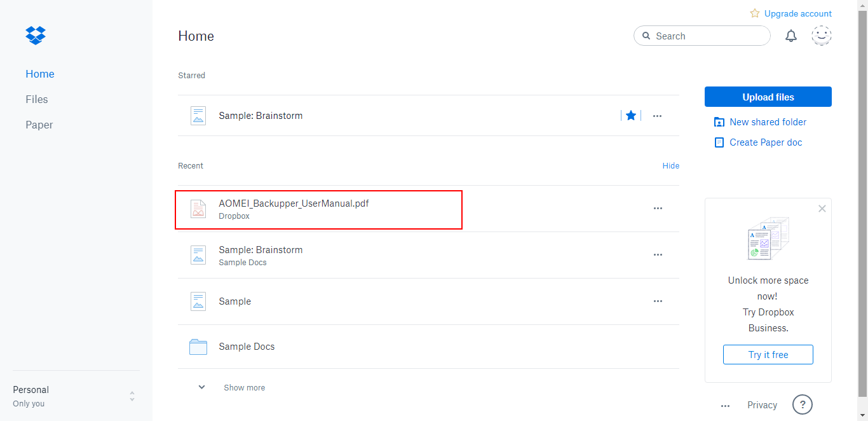
Task: Click the Try it free button
Action: (x=768, y=355)
